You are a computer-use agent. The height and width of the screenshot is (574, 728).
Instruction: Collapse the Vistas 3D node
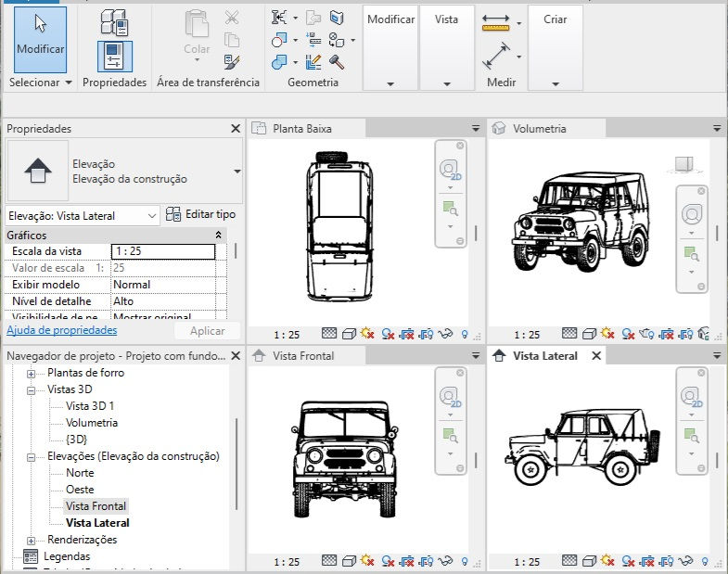coord(31,390)
